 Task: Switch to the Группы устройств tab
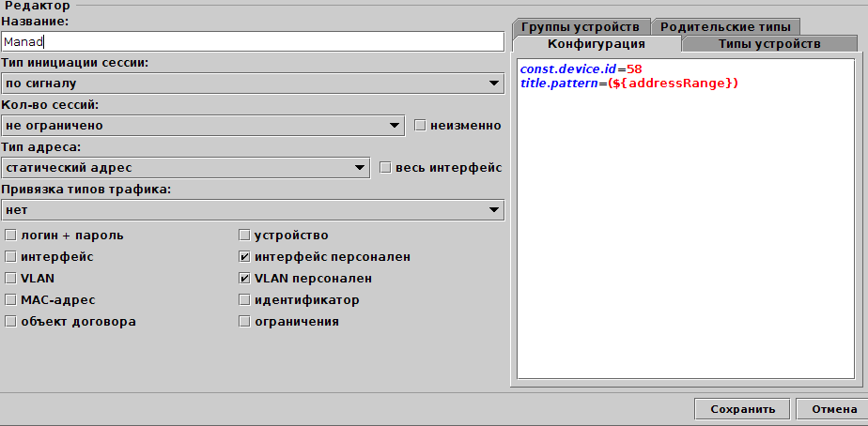coord(581,26)
